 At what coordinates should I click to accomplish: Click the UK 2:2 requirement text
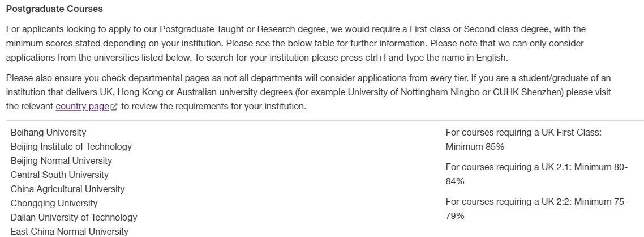536,202
